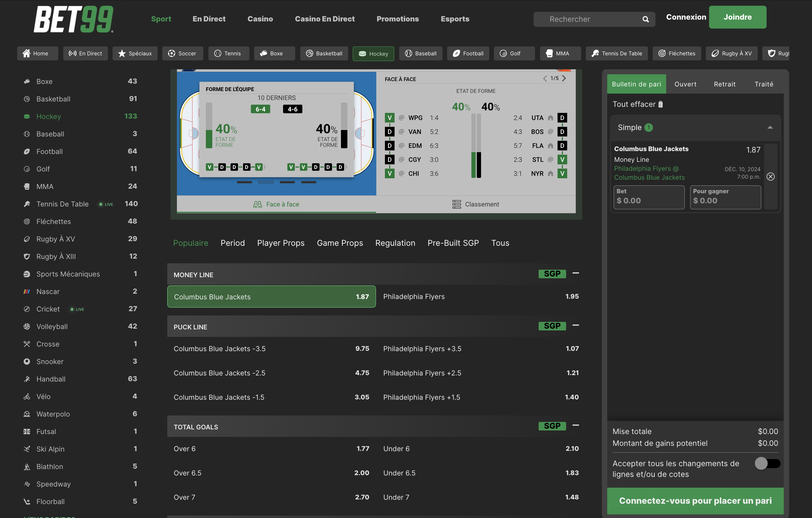Click the Bet amount input field
The height and width of the screenshot is (518, 812).
coord(649,197)
